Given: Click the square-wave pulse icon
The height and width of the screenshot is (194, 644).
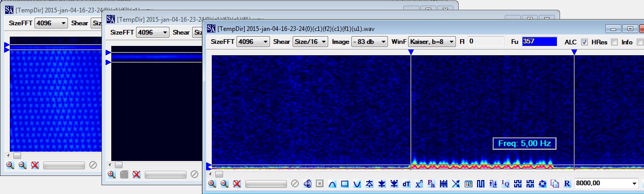Looking at the screenshot, I should [481, 184].
